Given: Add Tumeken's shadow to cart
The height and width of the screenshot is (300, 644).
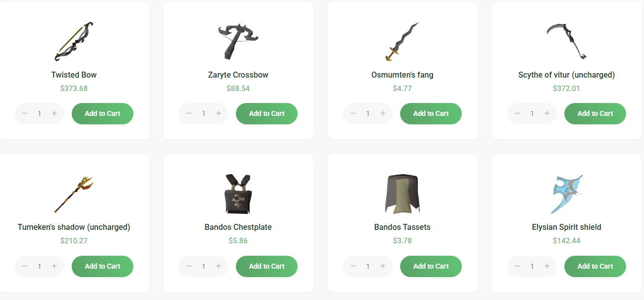Looking at the screenshot, I should click(103, 266).
